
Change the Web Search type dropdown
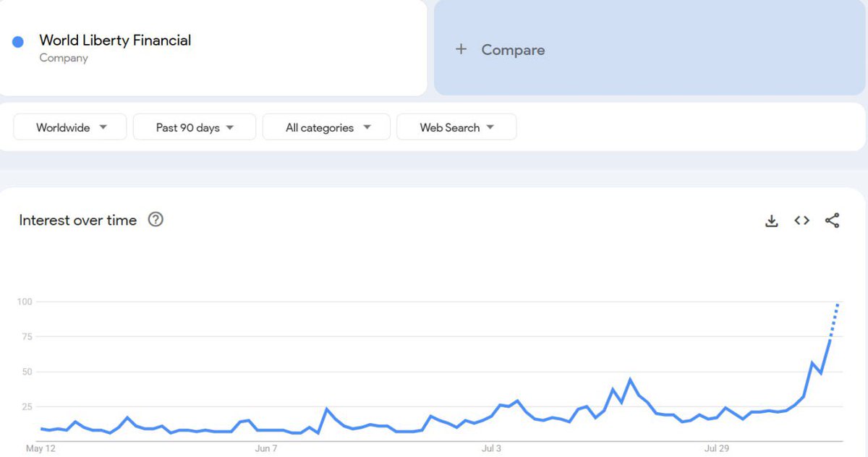(456, 127)
